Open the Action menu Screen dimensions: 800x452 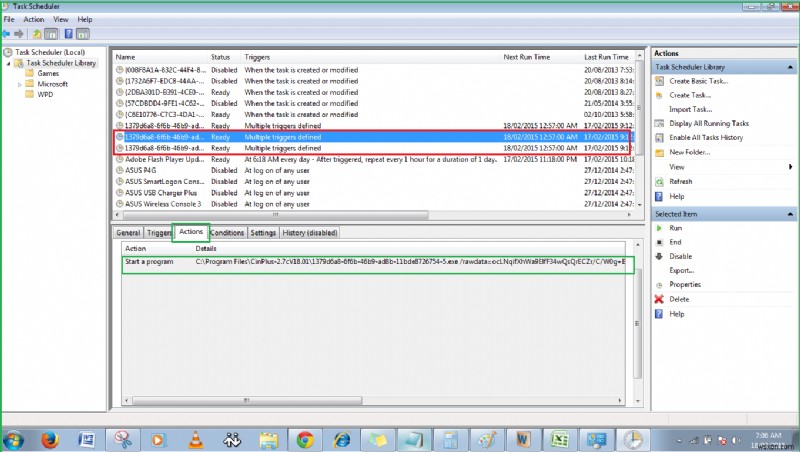pos(34,19)
